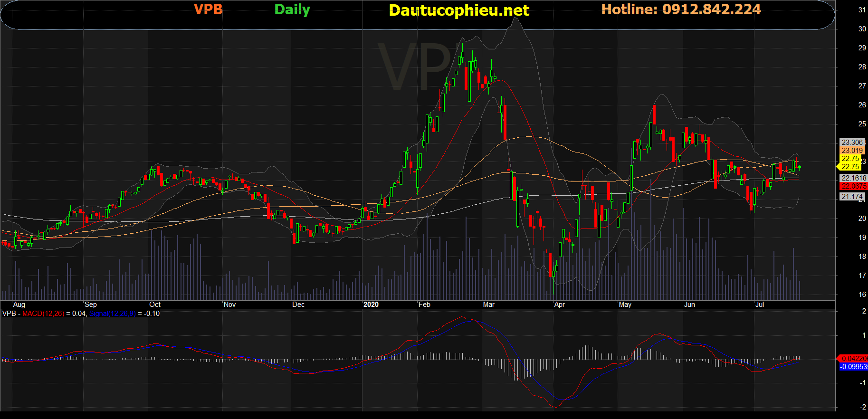
Task: Select the orange 23.019 price label
Action: pos(851,151)
